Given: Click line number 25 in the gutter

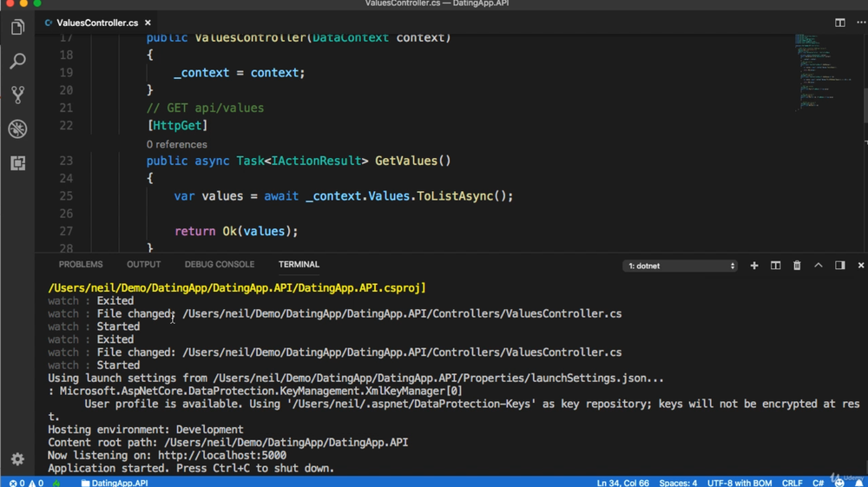Looking at the screenshot, I should coord(66,196).
